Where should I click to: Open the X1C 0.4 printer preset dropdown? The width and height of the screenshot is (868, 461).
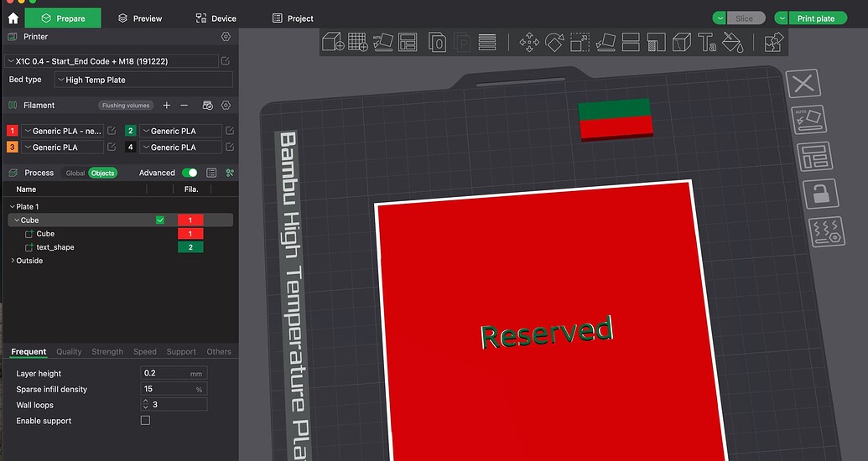pyautogui.click(x=112, y=61)
